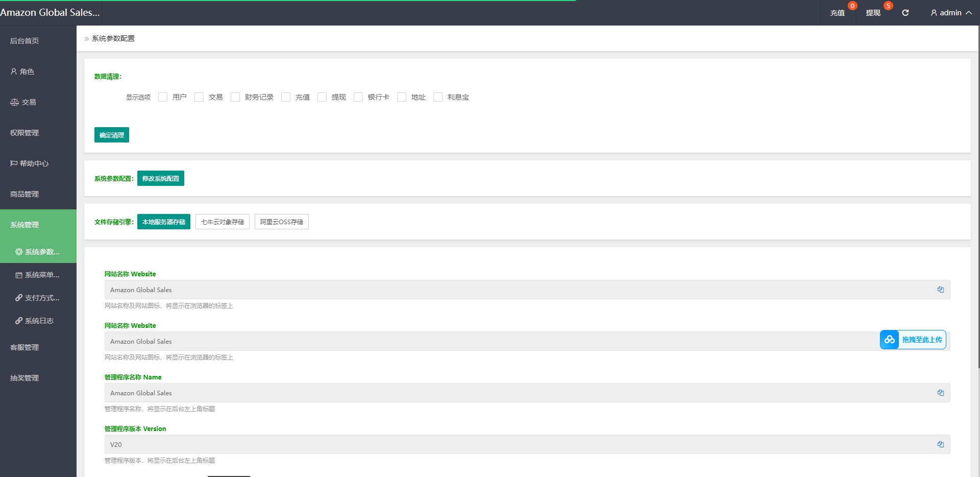This screenshot has width=980, height=477.
Task: Enable the 财务记录 checkbox
Action: [235, 97]
